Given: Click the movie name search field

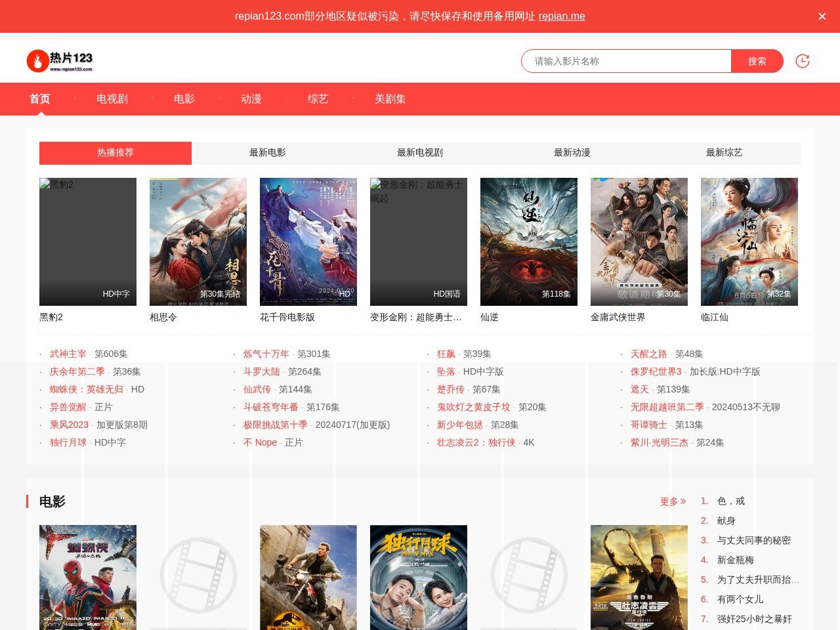Looking at the screenshot, I should click(625, 61).
